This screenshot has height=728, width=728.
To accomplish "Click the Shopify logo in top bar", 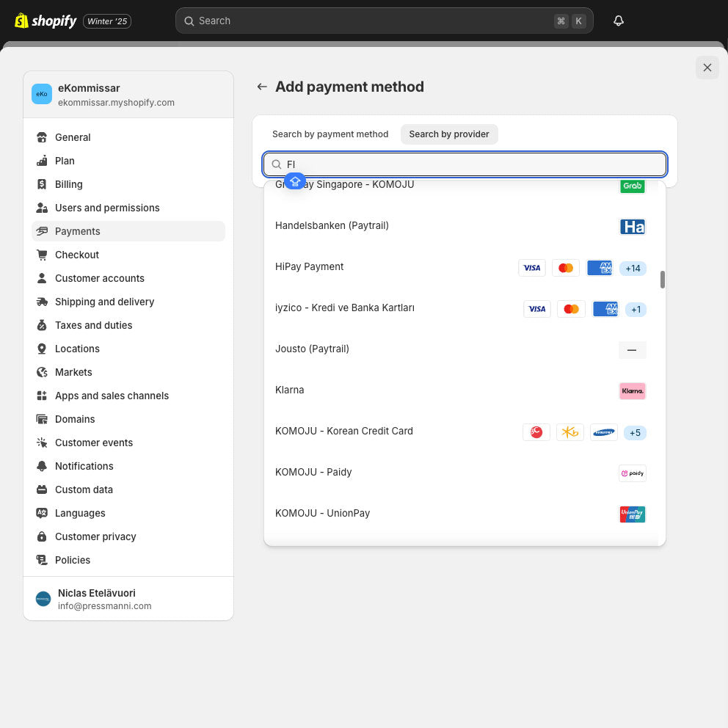I will (45, 21).
